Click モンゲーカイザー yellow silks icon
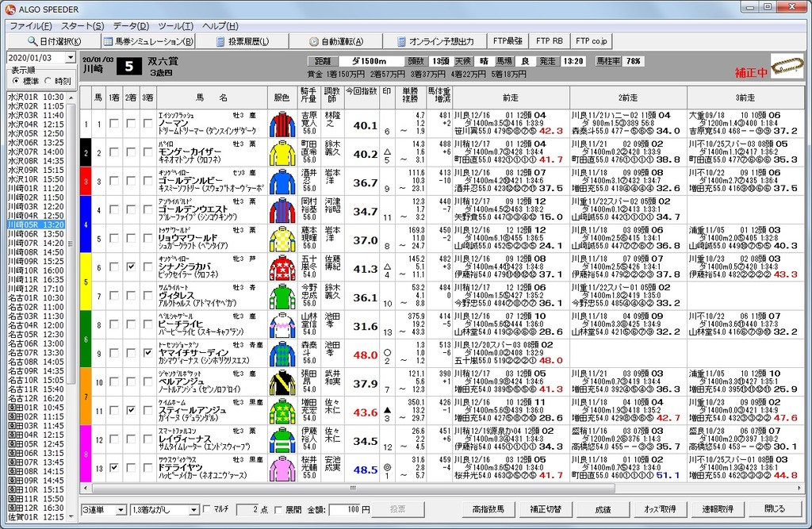The width and height of the screenshot is (812, 529). pos(282,153)
